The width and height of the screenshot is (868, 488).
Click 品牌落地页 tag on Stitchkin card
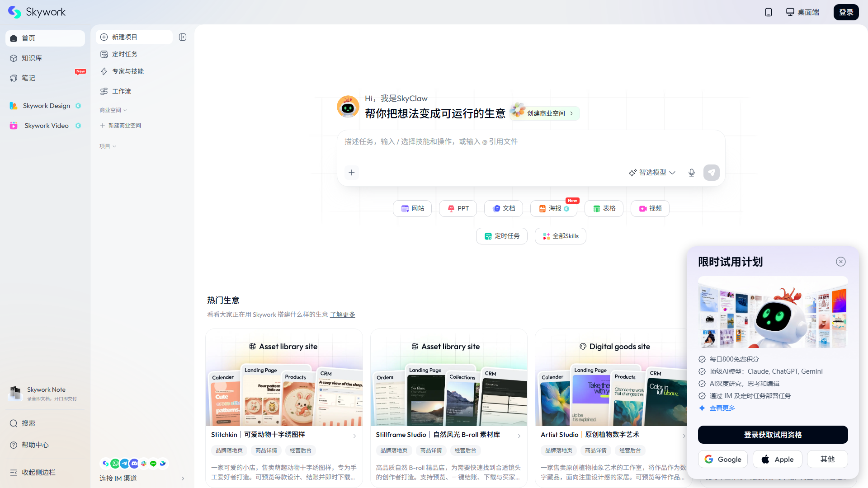229,450
